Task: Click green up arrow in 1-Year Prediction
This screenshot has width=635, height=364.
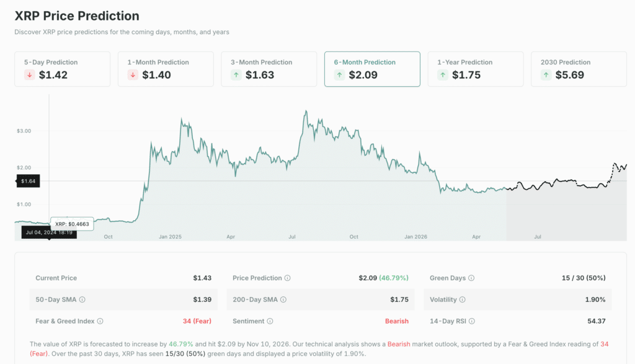Action: point(443,75)
